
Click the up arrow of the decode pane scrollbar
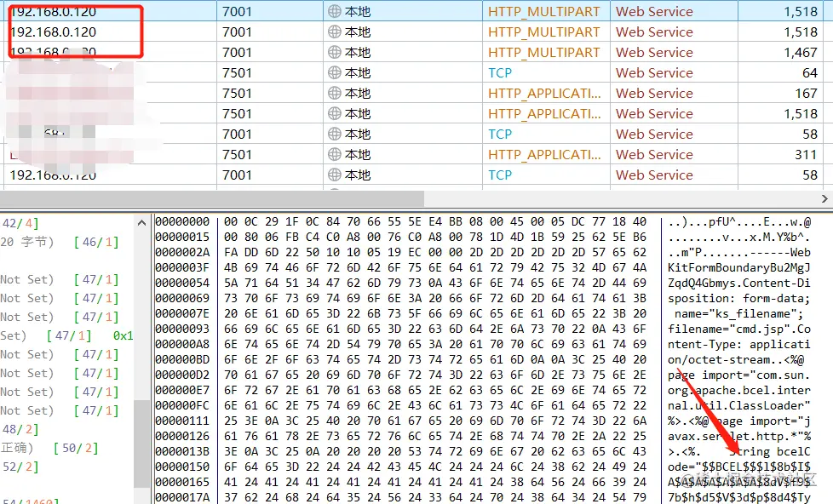point(141,223)
